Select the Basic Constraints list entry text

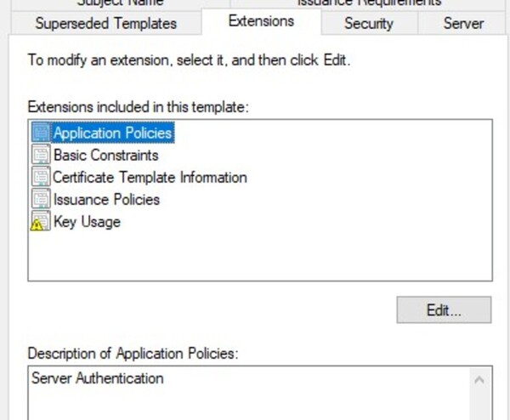[105, 156]
